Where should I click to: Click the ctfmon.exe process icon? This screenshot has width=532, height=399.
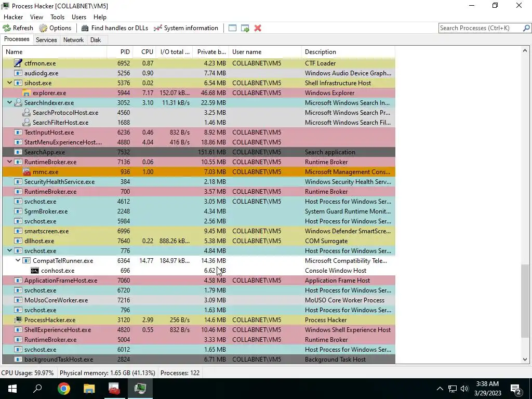pos(18,63)
